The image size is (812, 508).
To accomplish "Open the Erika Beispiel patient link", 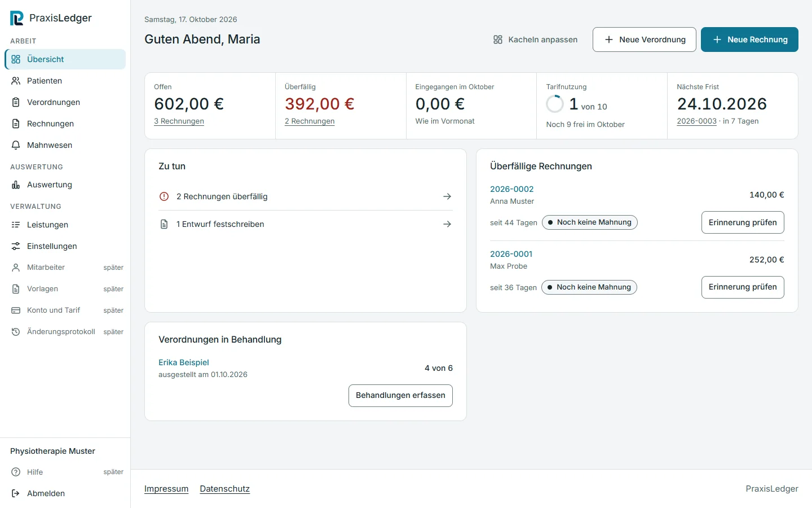I will pyautogui.click(x=184, y=362).
